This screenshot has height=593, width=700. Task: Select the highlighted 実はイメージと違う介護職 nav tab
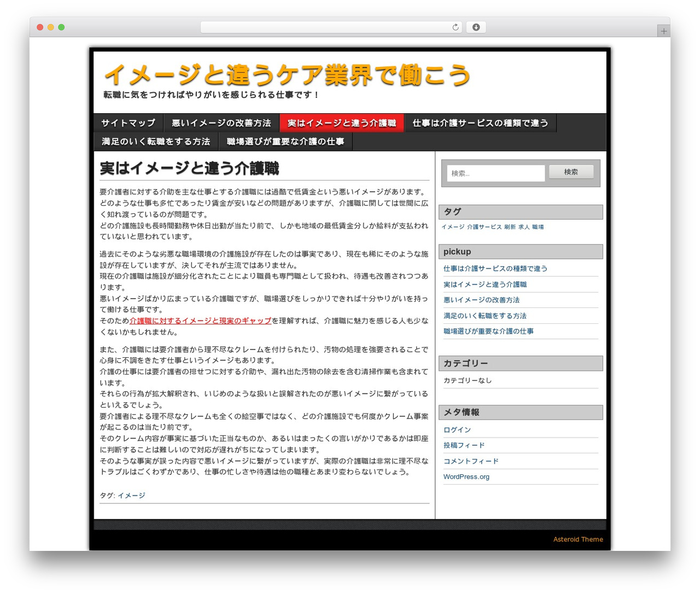tap(342, 123)
